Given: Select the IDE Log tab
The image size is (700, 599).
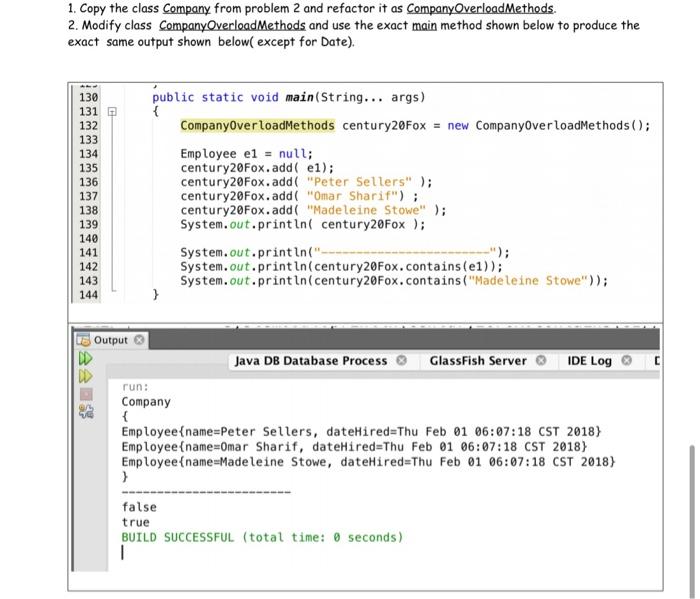Looking at the screenshot, I should click(x=589, y=361).
